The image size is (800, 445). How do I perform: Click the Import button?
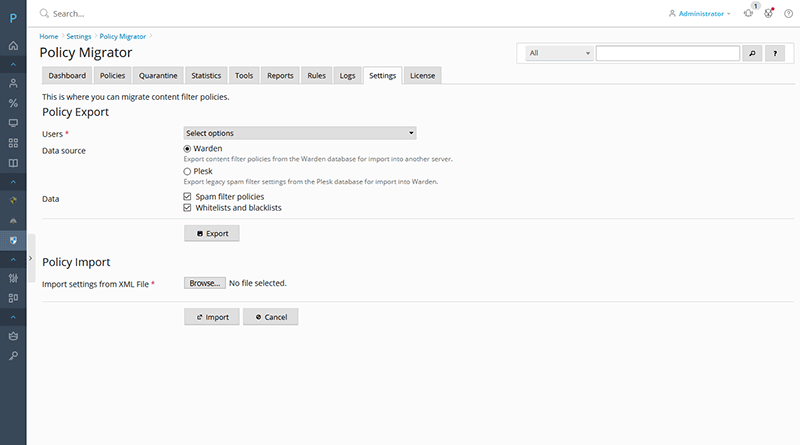click(x=212, y=317)
